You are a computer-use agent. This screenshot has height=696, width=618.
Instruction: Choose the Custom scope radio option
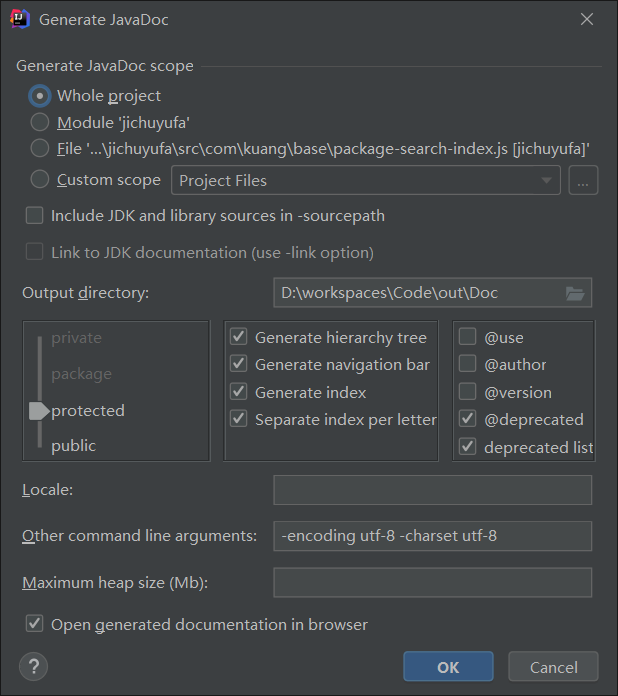pyautogui.click(x=40, y=179)
